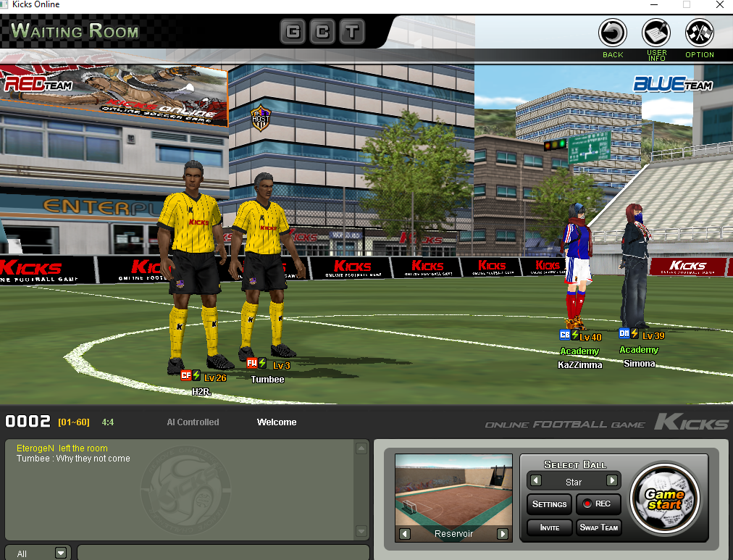Click the room number 0002
The image size is (733, 560).
pos(28,422)
